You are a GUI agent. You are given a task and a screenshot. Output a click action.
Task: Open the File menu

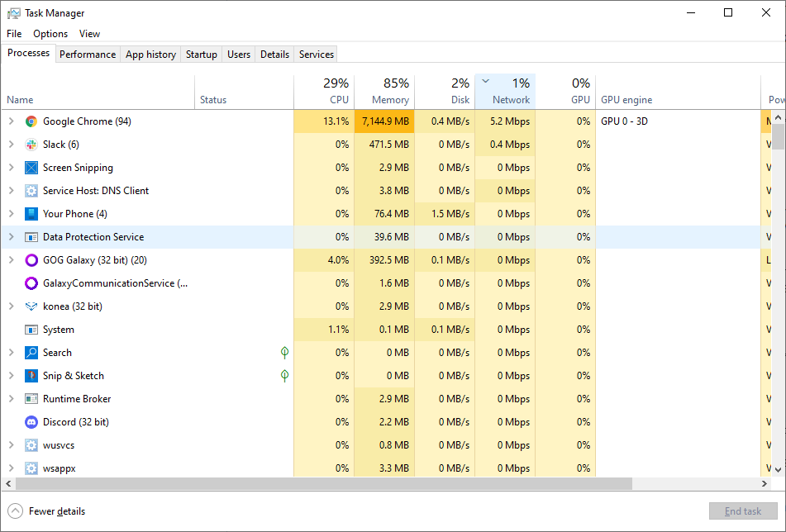pos(14,34)
